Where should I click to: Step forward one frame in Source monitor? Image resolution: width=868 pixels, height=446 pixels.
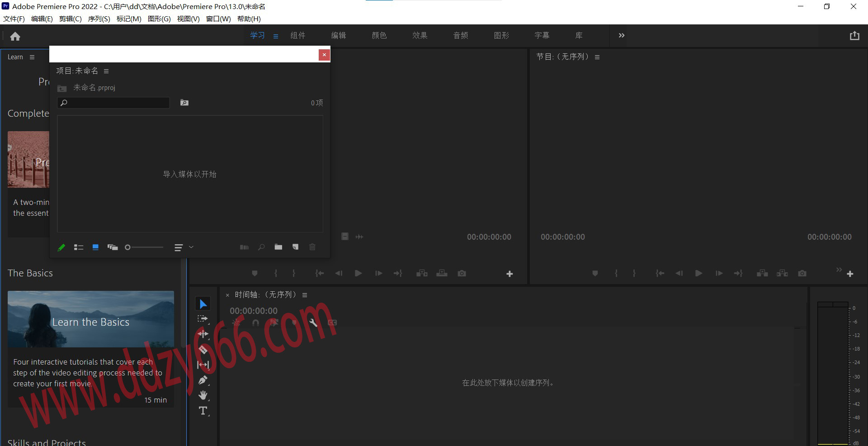point(378,273)
